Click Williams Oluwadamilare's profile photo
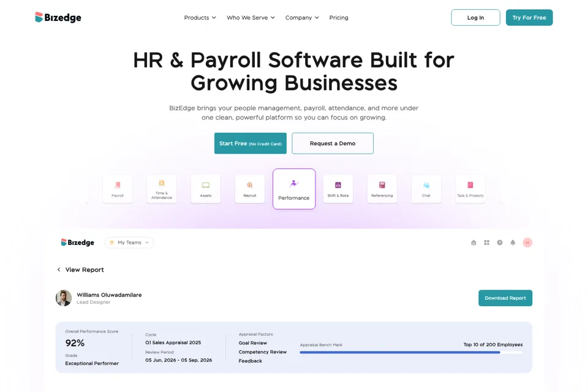This screenshot has width=588, height=392. click(64, 298)
